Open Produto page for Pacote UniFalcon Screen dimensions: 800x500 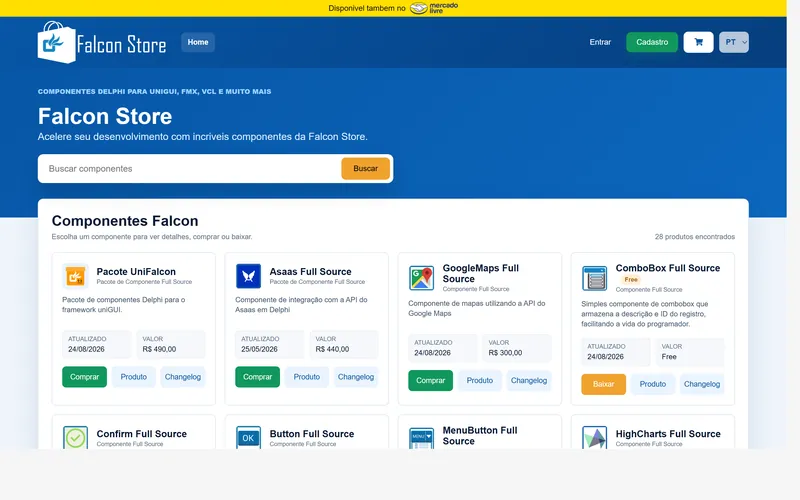point(134,377)
